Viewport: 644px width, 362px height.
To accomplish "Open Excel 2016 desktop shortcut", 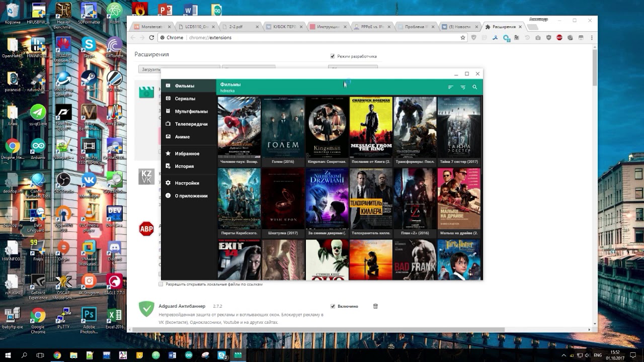I will point(114,318).
